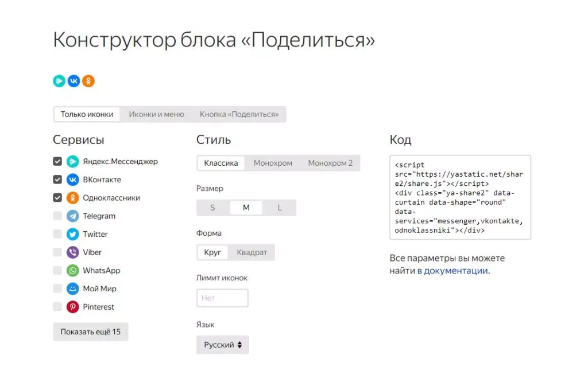Click Pinterest icon in services list

(x=73, y=307)
